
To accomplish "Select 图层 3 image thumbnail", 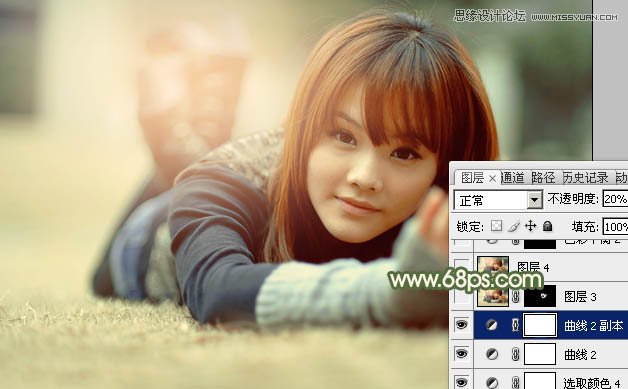I will 493,296.
